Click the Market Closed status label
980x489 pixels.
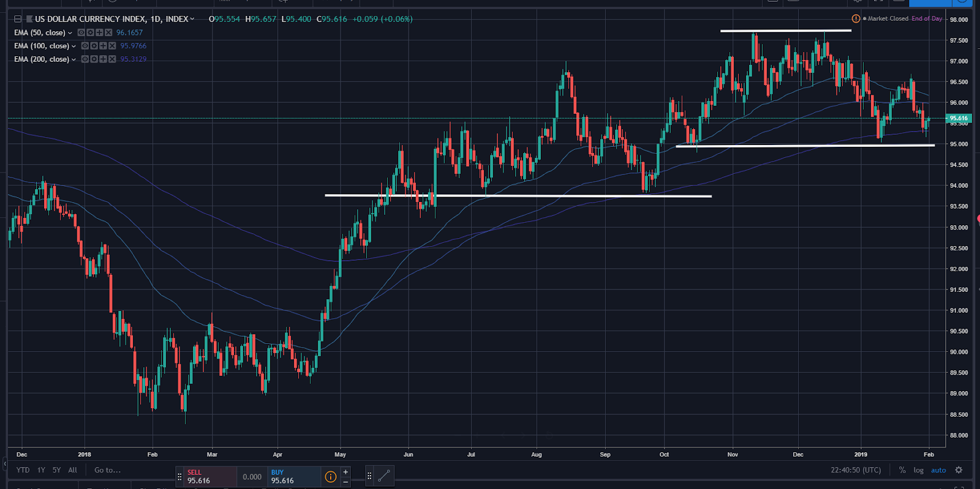(x=888, y=18)
